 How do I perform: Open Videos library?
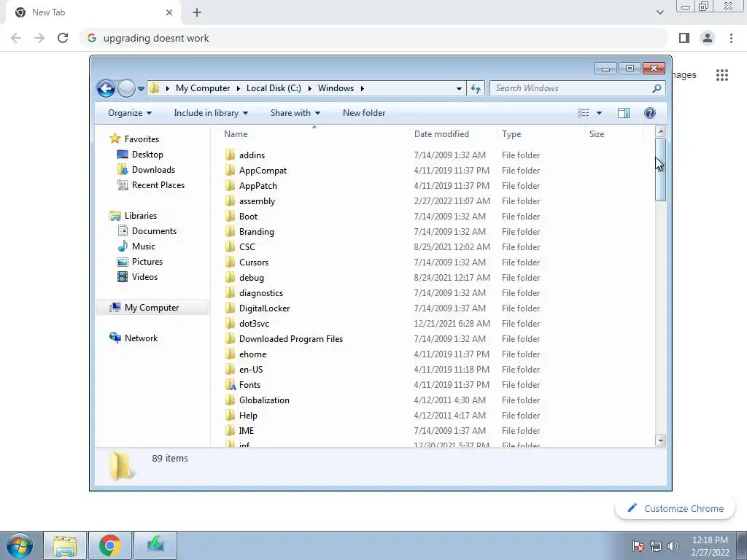[144, 276]
